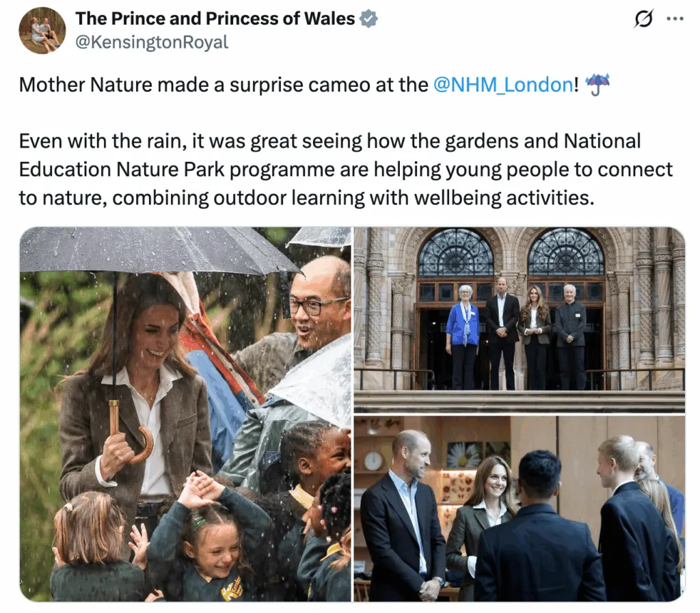Click the wall clock in the bottom-right photo
The height and width of the screenshot is (613, 700).
373,461
